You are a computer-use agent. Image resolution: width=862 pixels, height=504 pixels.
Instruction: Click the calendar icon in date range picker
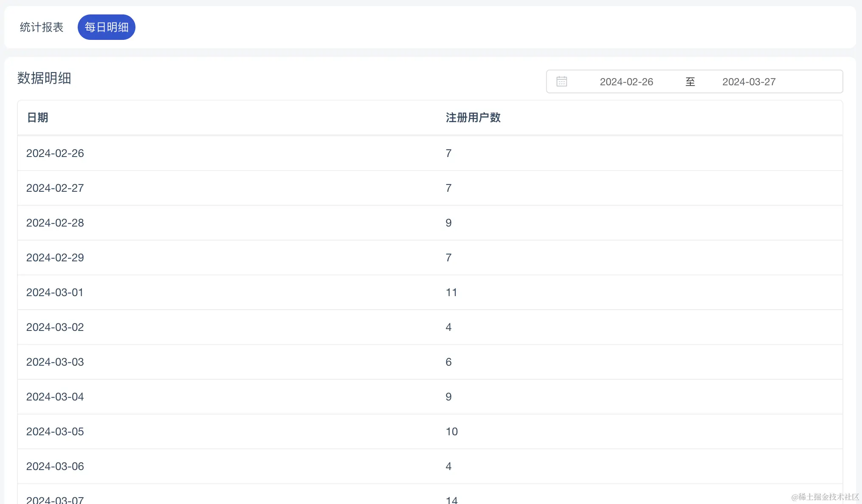point(561,81)
